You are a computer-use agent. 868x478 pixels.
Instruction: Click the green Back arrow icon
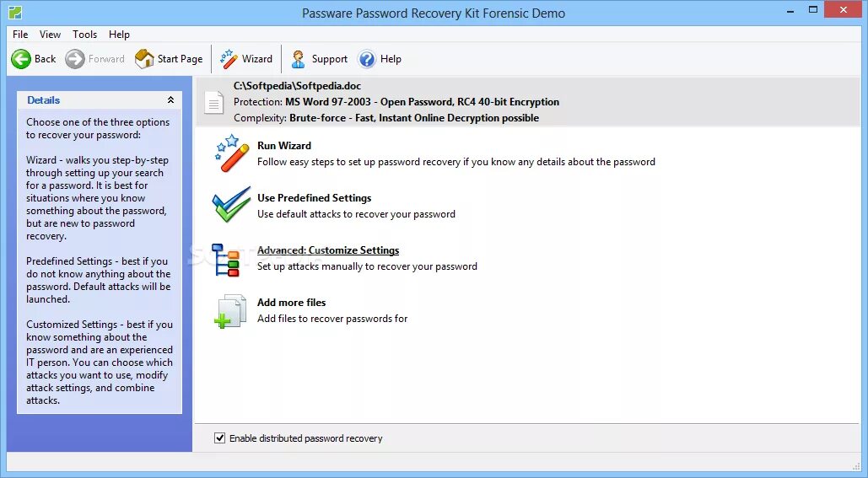[x=21, y=59]
